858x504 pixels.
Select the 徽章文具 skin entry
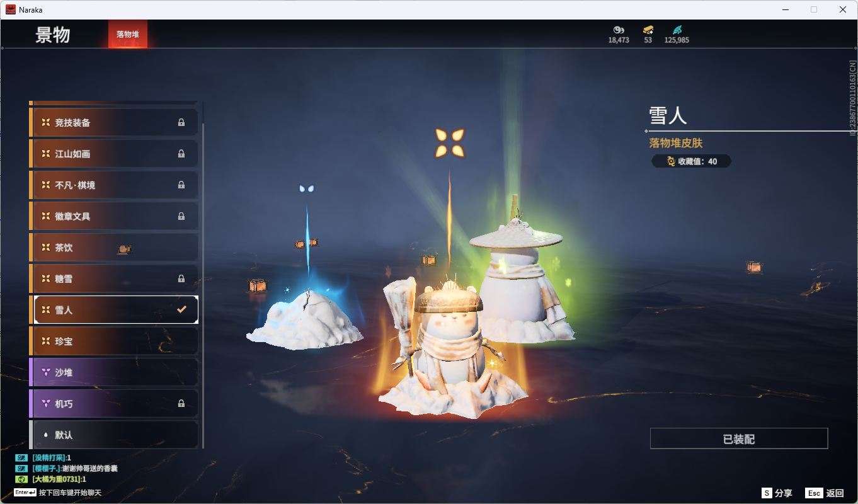point(114,216)
